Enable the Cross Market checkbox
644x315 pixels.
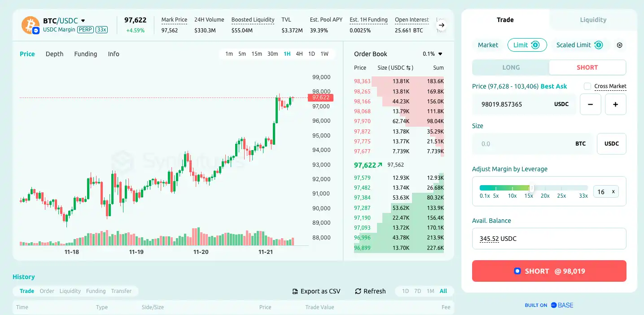587,86
